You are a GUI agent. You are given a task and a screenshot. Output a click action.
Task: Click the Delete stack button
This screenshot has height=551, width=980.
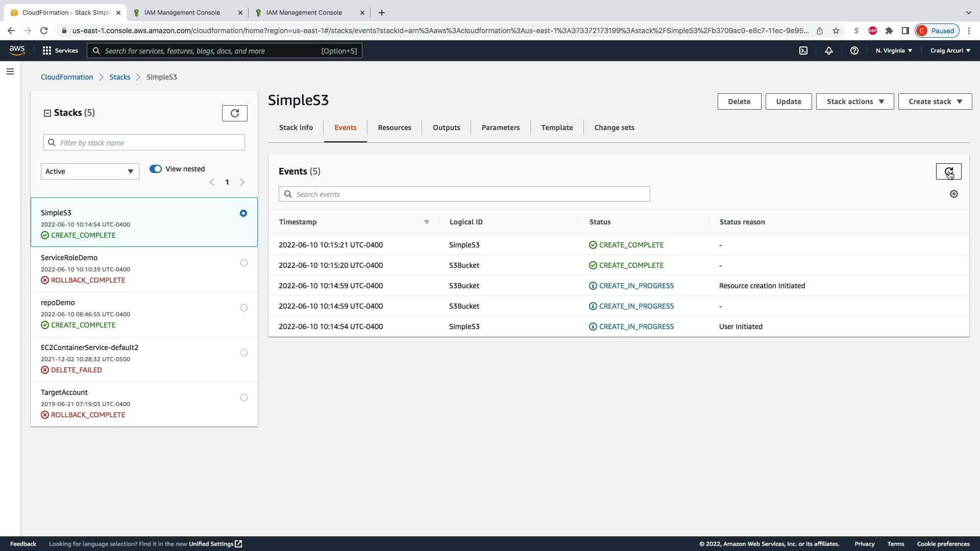click(x=739, y=102)
